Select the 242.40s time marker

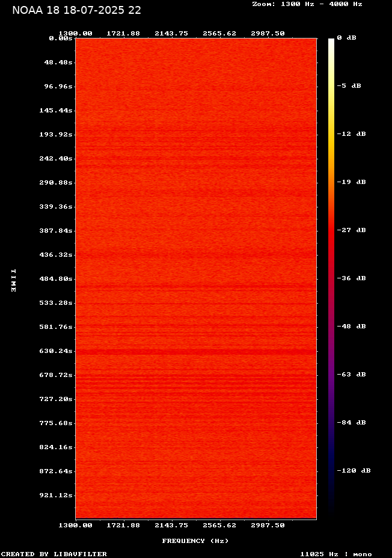[56, 159]
